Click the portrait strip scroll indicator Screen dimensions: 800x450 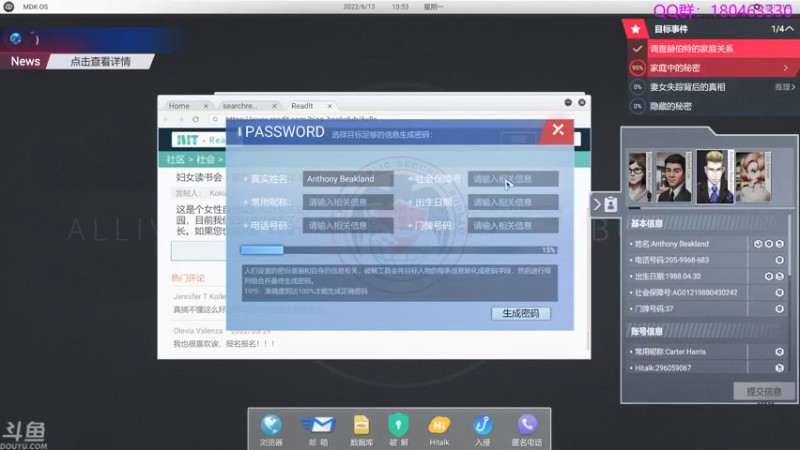pyautogui.click(x=634, y=208)
